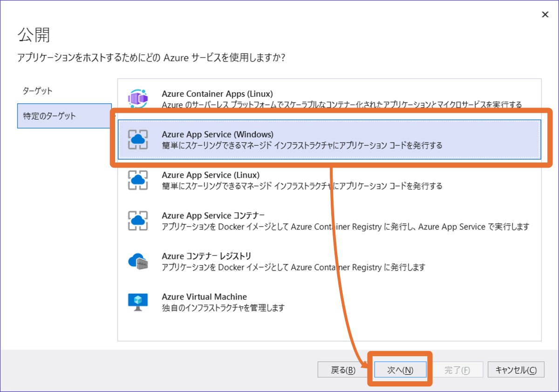
Task: Click the Azure Virtual Machine monitor icon
Action: click(x=138, y=302)
